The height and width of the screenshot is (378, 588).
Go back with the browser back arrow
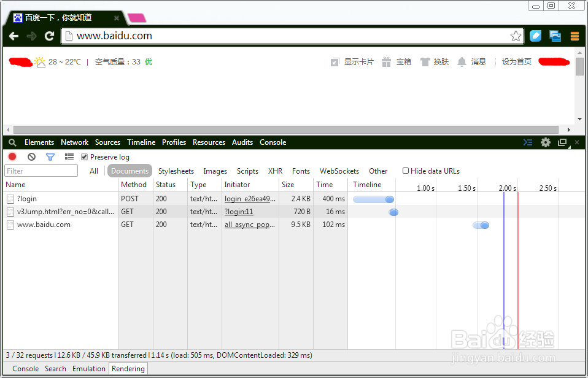(14, 36)
